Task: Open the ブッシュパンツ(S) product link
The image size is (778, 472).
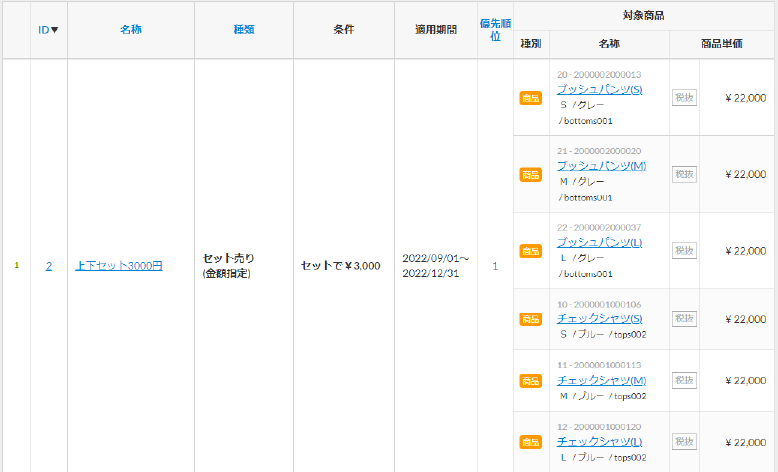Action: point(599,90)
